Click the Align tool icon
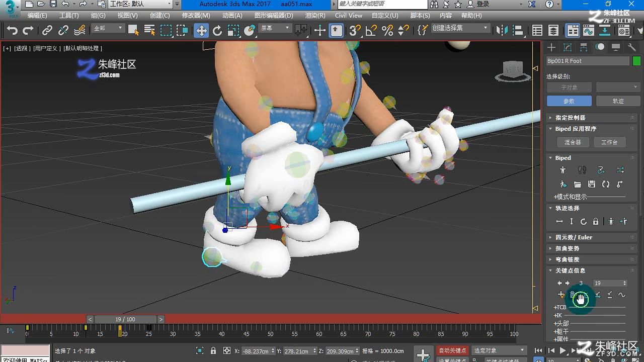The image size is (644, 362). click(x=518, y=31)
